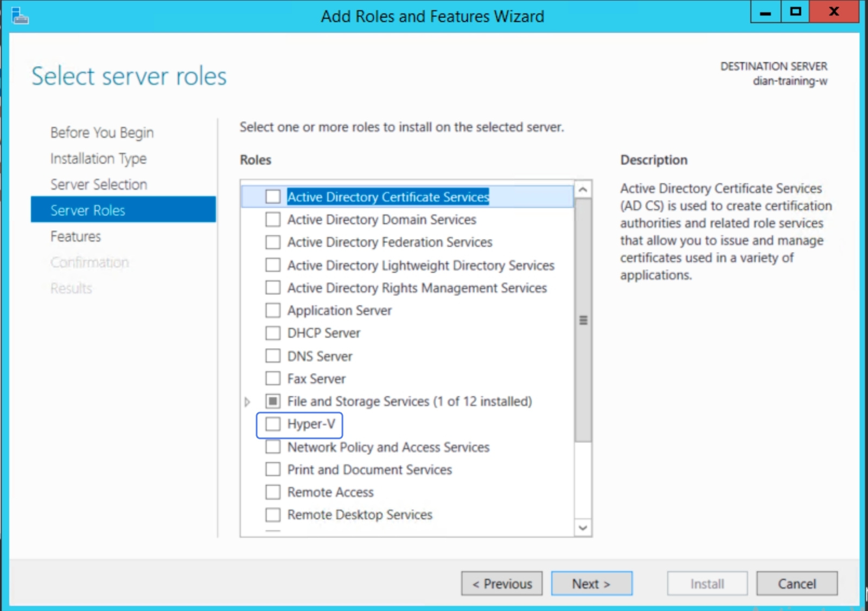Click the Next button
Image resolution: width=868 pixels, height=611 pixels.
tap(591, 583)
